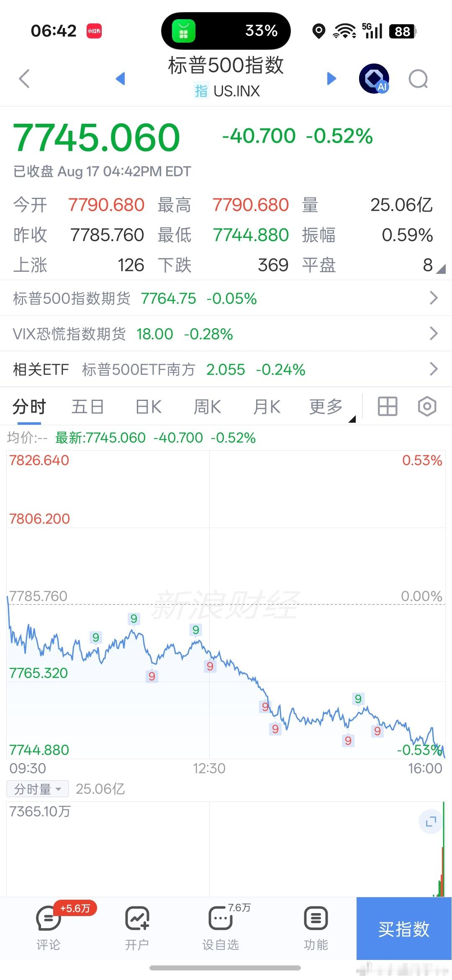Viewport: 452px width, 980px height.
Task: Open the AI assistant icon
Action: pos(374,79)
